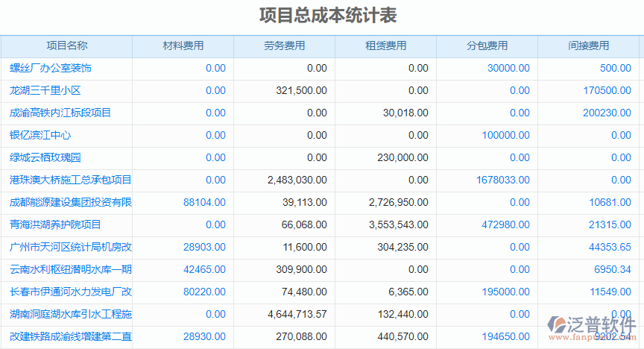Click material cost 88104.00 link
The width and height of the screenshot is (644, 349).
pyautogui.click(x=204, y=202)
